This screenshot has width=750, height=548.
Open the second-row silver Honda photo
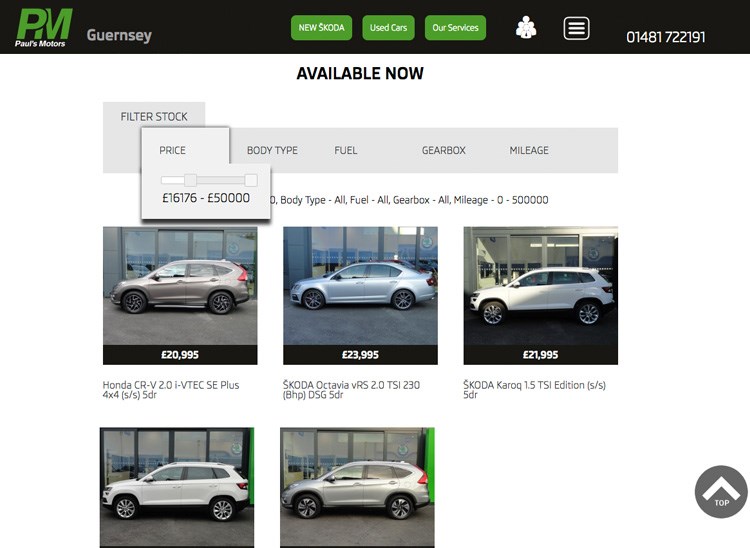[357, 487]
